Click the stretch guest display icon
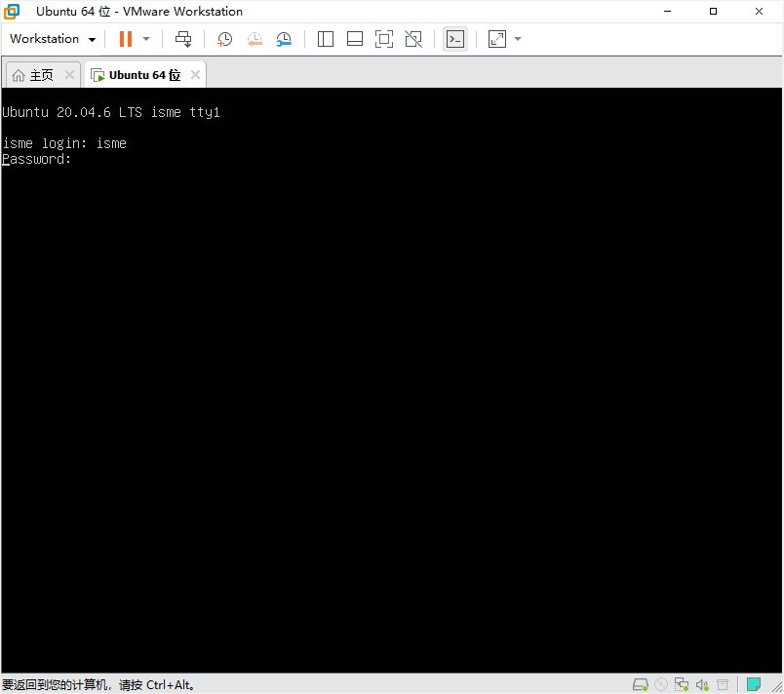 pyautogui.click(x=497, y=39)
